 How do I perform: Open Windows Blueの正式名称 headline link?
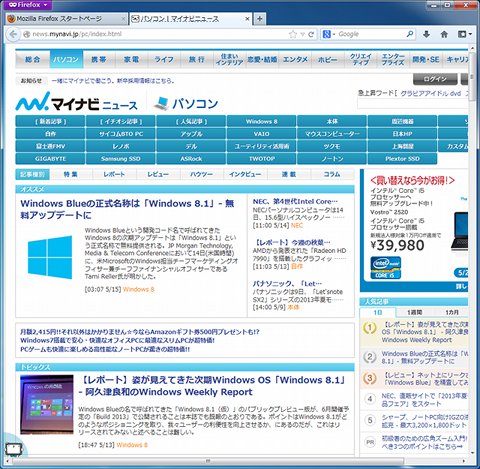tap(127, 209)
